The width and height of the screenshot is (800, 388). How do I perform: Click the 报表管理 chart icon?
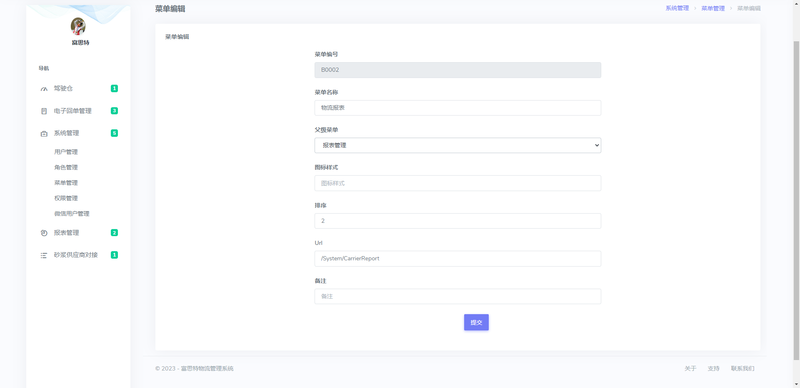click(x=44, y=233)
